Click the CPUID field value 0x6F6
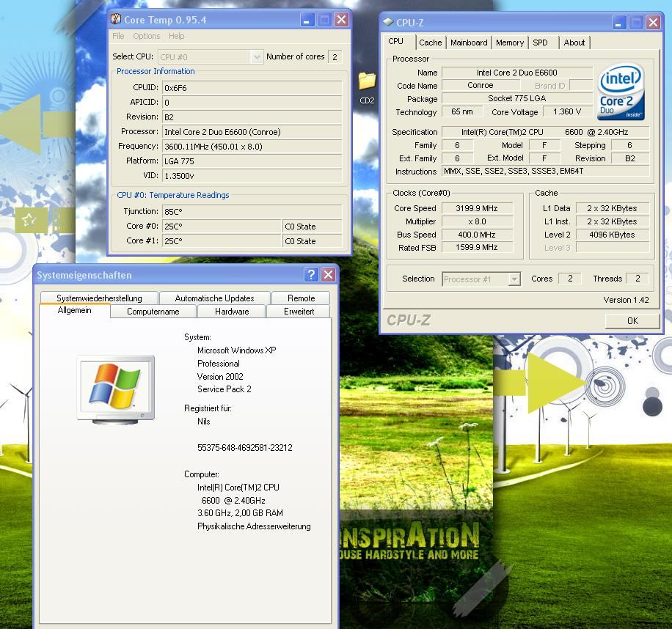Viewport: 672px width, 629px height. click(x=252, y=88)
